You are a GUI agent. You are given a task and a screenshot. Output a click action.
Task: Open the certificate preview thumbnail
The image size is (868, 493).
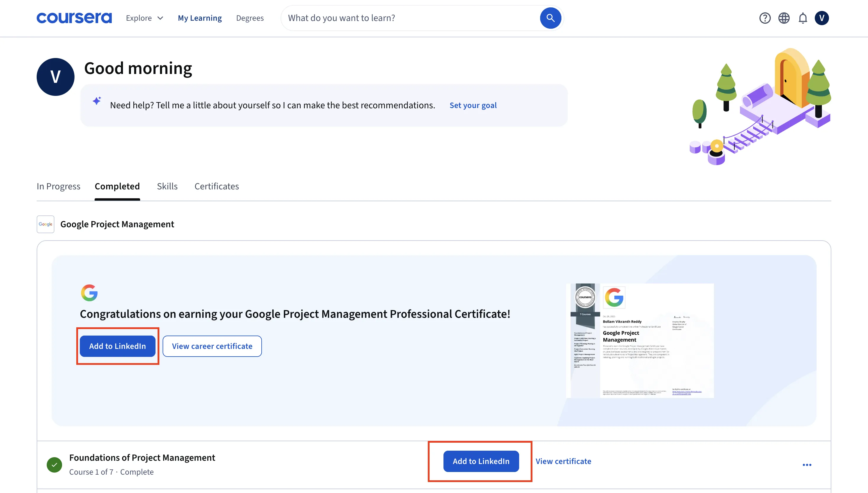coord(640,341)
